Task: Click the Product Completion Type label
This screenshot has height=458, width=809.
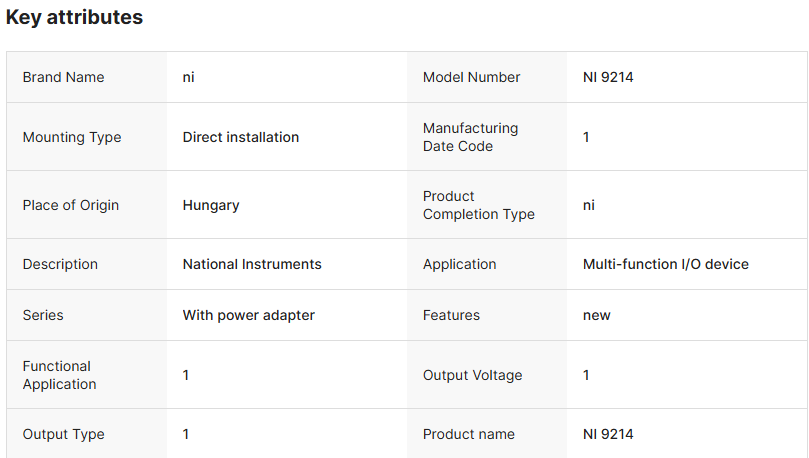Action: click(478, 205)
